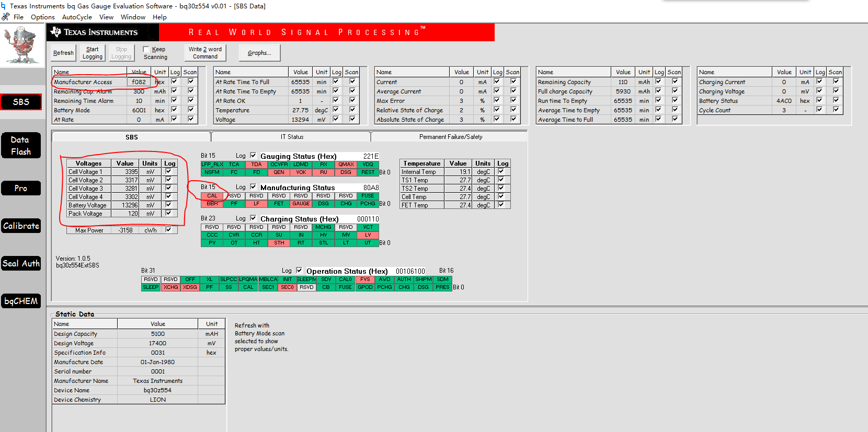Click the Stop Logging button
868x432 pixels.
(121, 53)
